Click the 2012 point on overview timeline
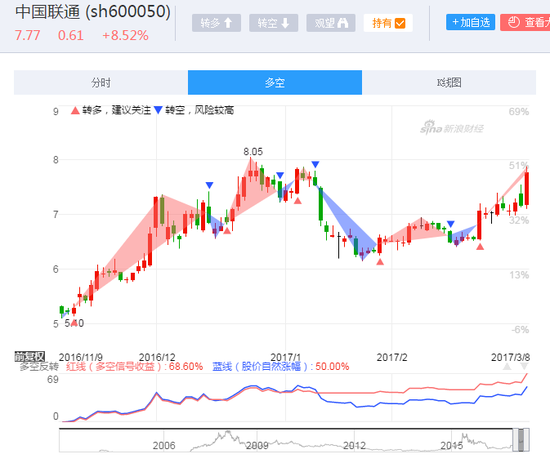Viewport: 550px width, 463px height. pyautogui.click(x=354, y=445)
